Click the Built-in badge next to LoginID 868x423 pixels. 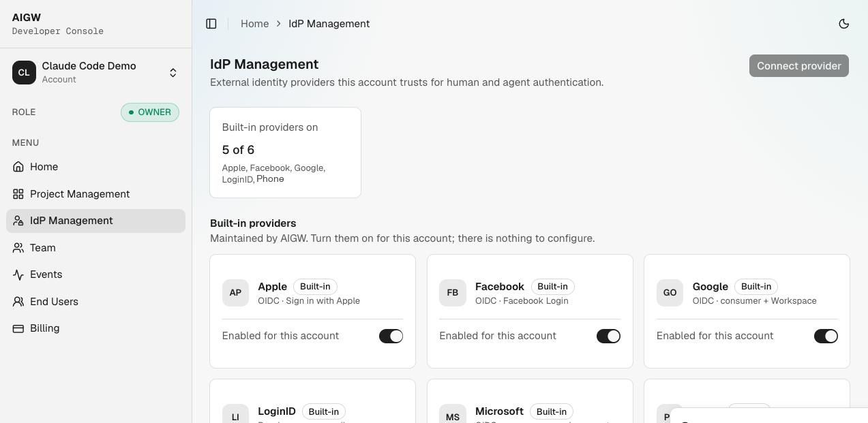coord(324,412)
